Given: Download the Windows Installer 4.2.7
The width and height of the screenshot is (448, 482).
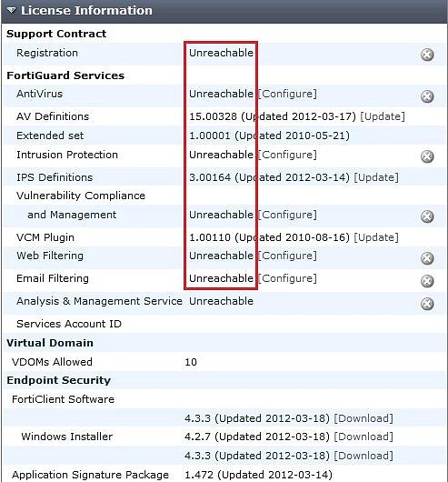Looking at the screenshot, I should click(x=363, y=437).
